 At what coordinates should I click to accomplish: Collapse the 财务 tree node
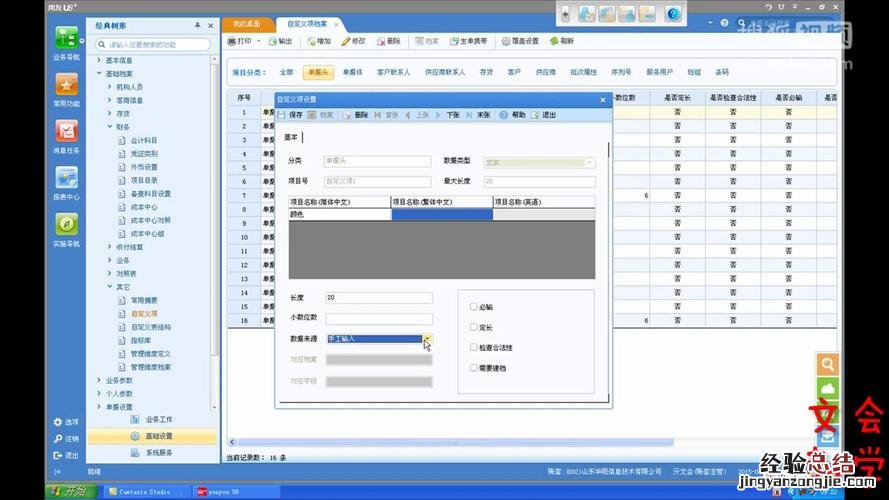pyautogui.click(x=109, y=127)
